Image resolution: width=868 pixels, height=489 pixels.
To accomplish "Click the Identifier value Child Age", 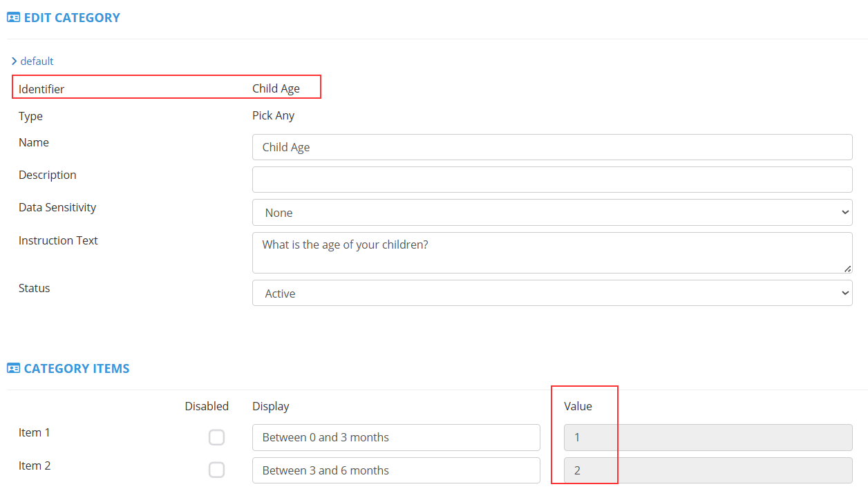I will (276, 88).
